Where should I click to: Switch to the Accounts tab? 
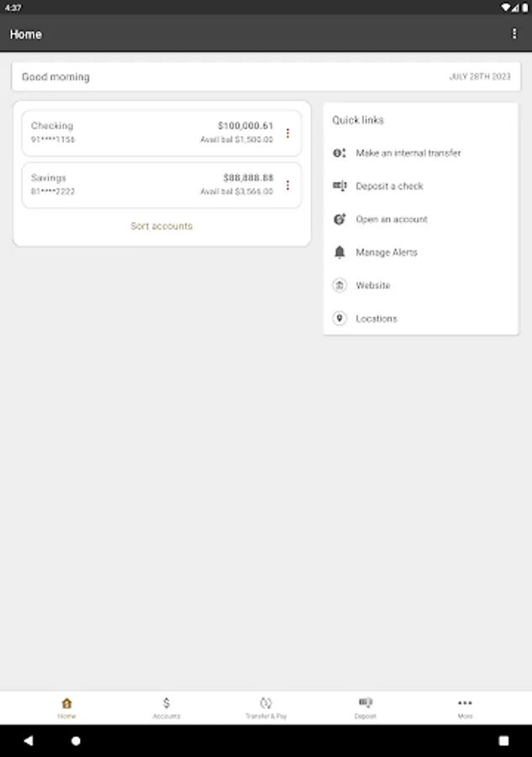[166, 707]
